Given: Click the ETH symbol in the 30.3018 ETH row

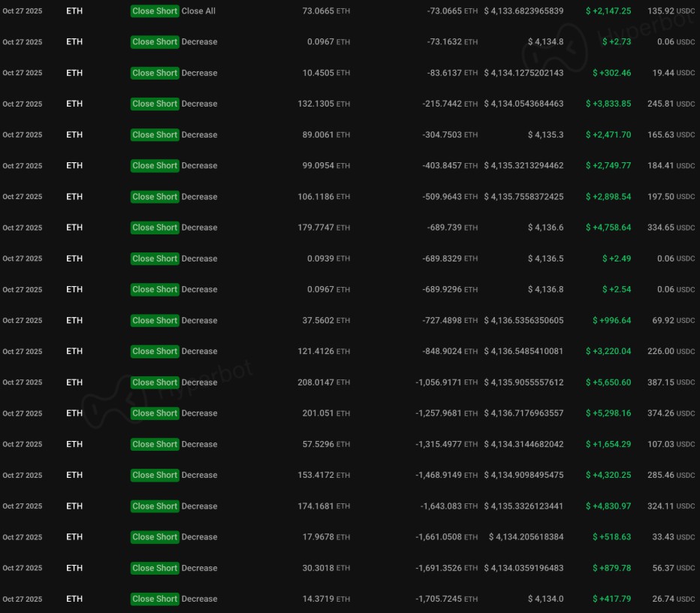Looking at the screenshot, I should coord(74,568).
